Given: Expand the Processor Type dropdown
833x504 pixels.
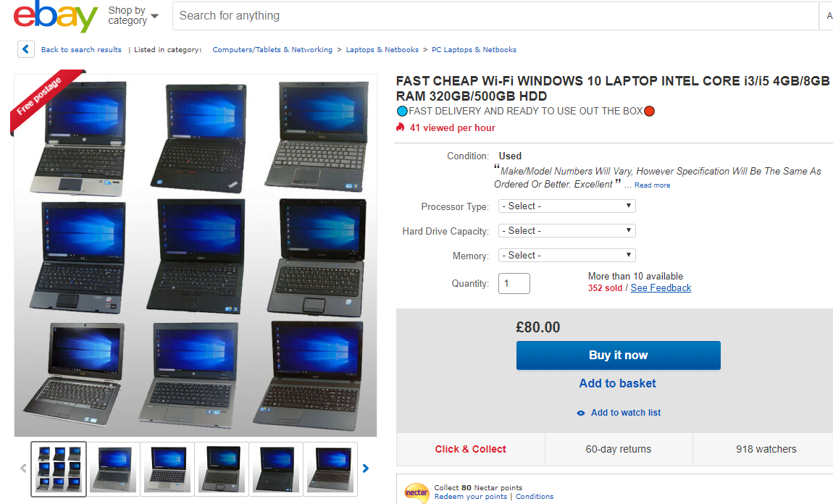Looking at the screenshot, I should click(567, 206).
